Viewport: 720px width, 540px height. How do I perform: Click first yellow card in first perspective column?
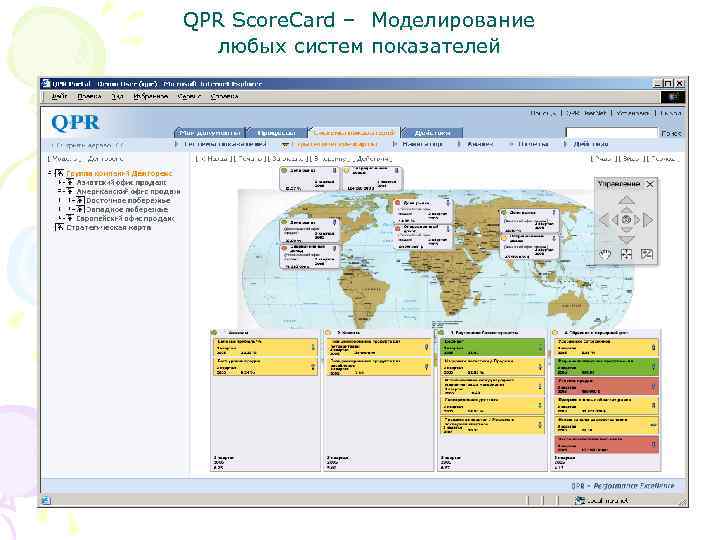click(x=265, y=348)
